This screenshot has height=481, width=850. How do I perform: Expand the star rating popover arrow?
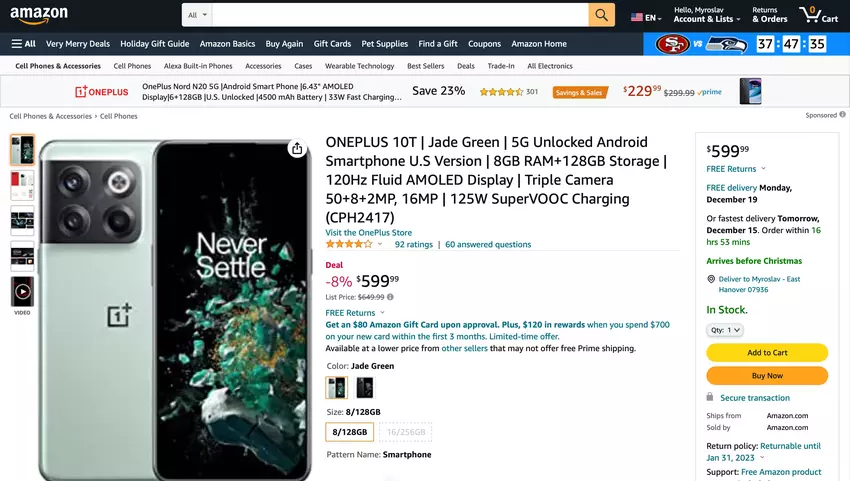click(x=380, y=244)
